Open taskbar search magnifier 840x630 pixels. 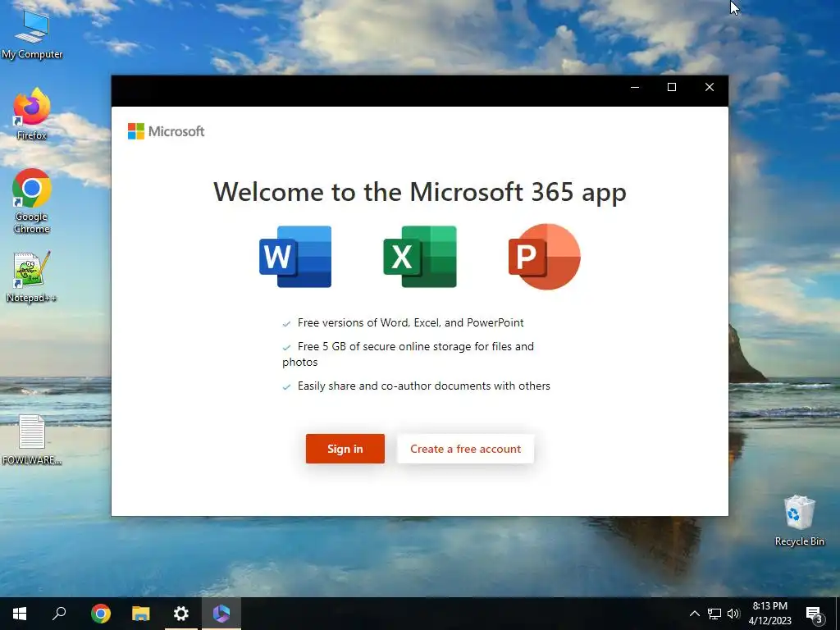pyautogui.click(x=59, y=614)
